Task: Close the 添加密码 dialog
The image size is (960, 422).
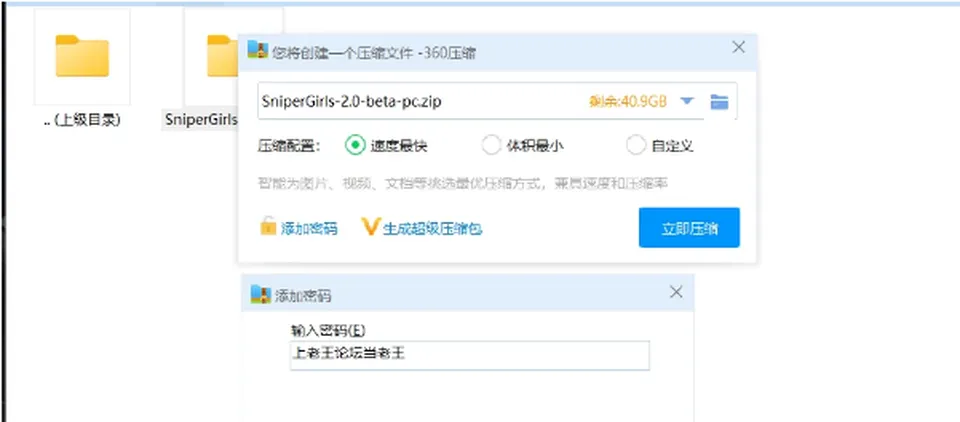Action: (x=676, y=292)
